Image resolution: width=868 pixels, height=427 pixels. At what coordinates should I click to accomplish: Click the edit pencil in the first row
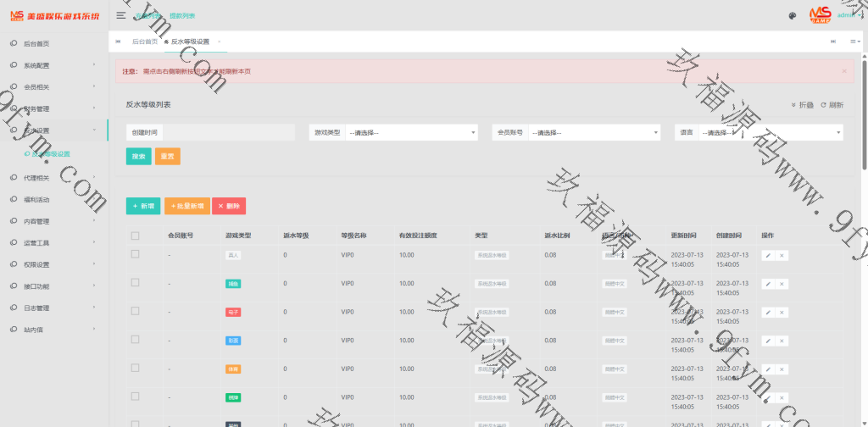[x=768, y=255]
